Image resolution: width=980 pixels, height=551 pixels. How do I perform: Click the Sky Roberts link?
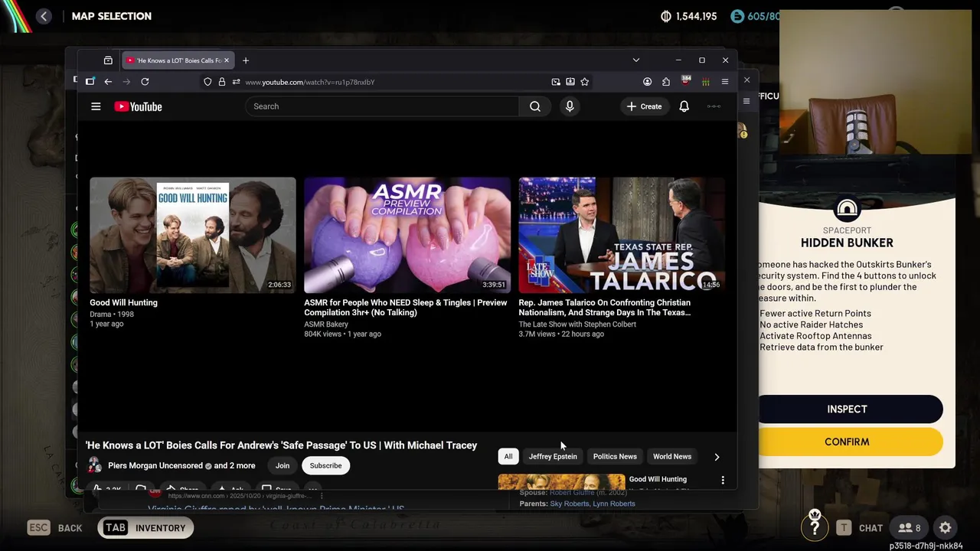click(569, 504)
